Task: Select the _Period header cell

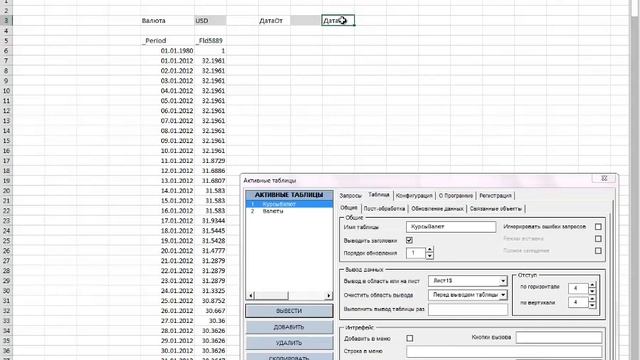Action: [x=167, y=40]
